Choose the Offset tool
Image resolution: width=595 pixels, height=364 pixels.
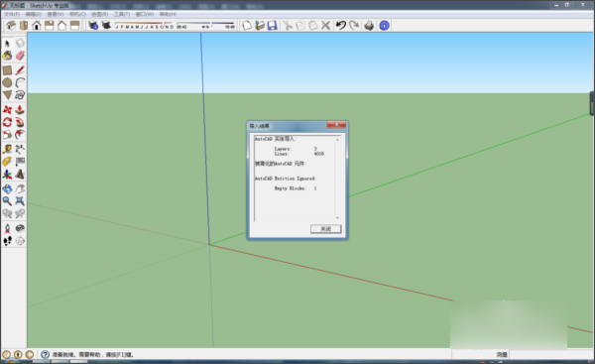(20, 134)
